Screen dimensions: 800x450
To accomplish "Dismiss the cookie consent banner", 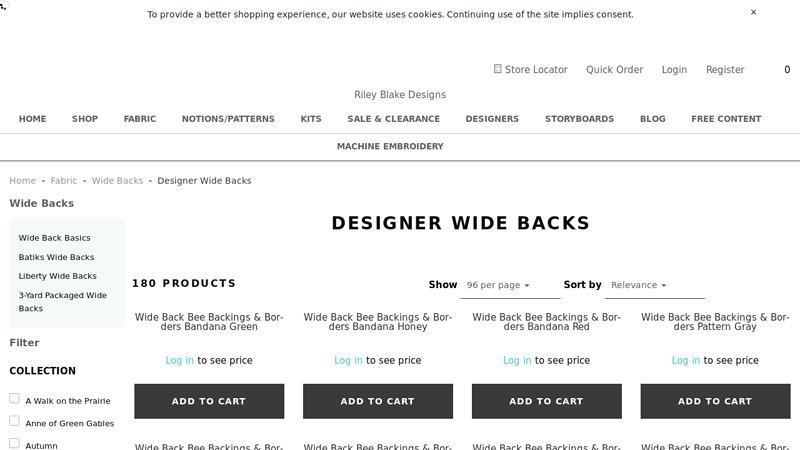I will coord(753,13).
